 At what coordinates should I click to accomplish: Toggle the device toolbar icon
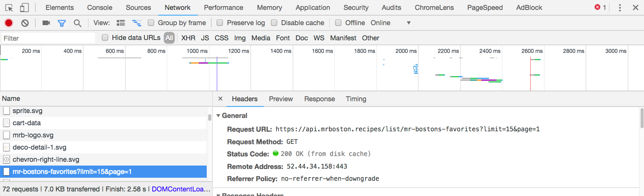[24, 8]
